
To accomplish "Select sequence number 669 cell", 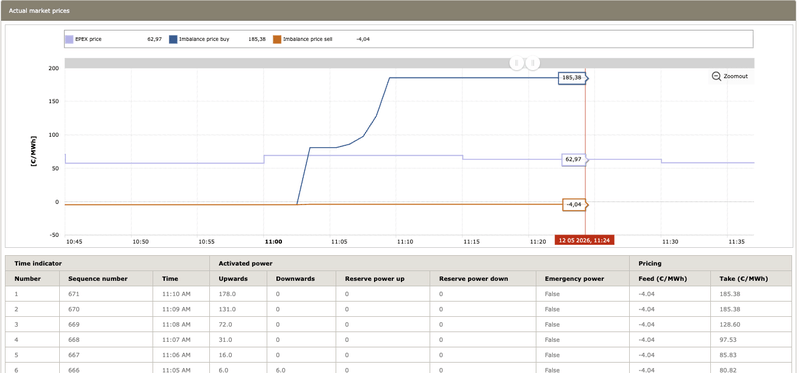I will [x=106, y=325].
